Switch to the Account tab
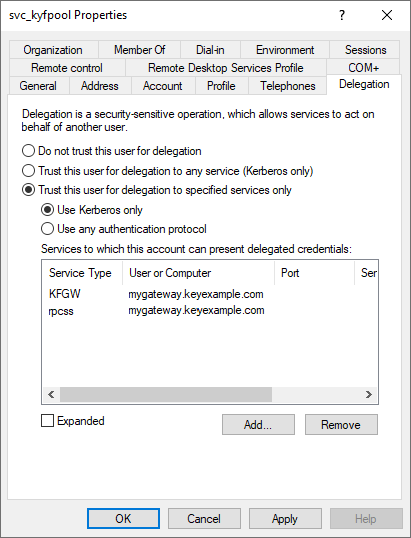This screenshot has width=411, height=538. (163, 86)
